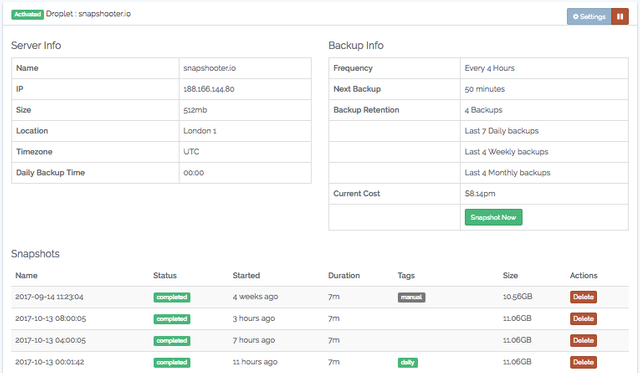Click the 11 hours ago started cell

pyautogui.click(x=255, y=362)
